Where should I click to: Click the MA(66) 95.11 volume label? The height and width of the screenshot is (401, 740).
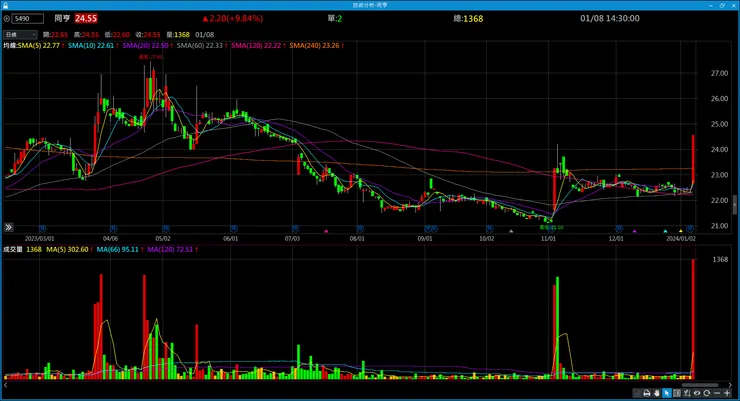[x=118, y=250]
